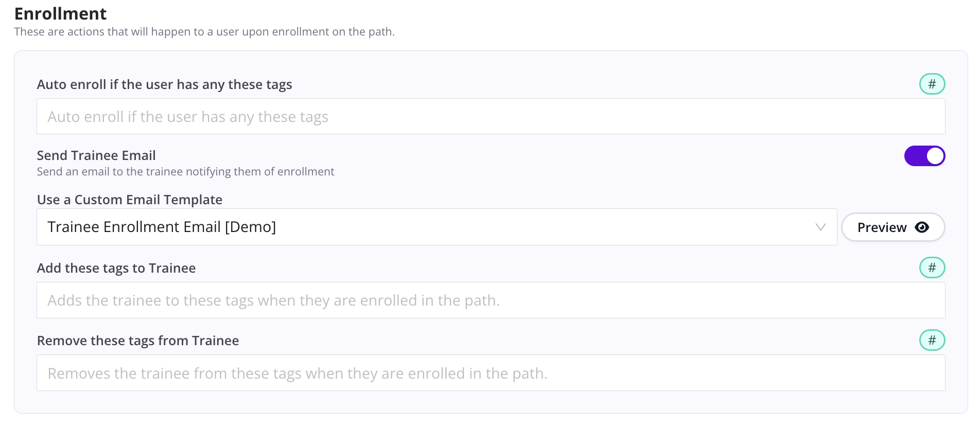Click the Remove these tags from Trainee label
980x428 pixels.
(138, 341)
